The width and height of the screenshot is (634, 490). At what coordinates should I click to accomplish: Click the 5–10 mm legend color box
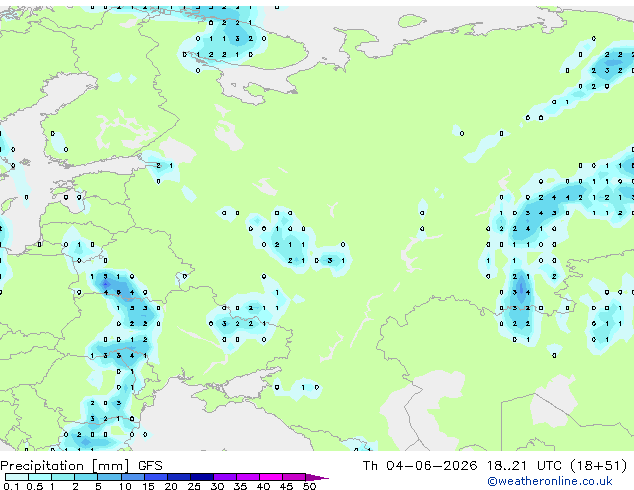click(x=109, y=477)
